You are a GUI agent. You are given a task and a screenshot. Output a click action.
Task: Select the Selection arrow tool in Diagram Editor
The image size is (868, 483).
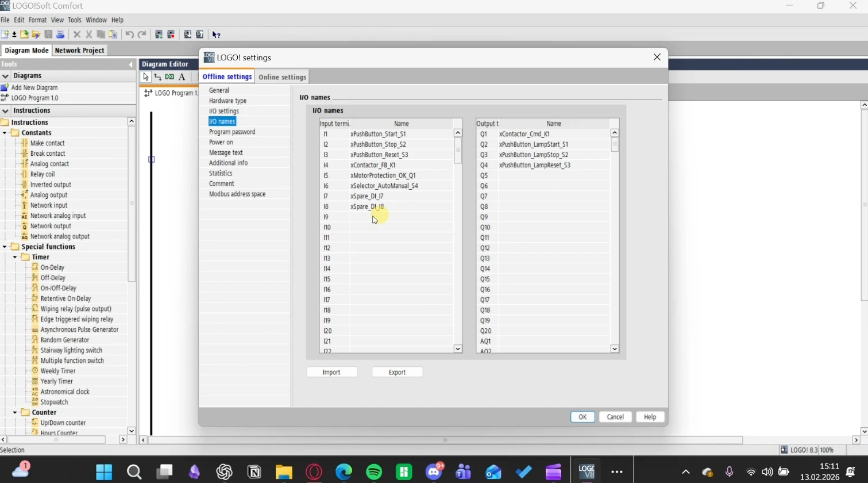[x=146, y=76]
